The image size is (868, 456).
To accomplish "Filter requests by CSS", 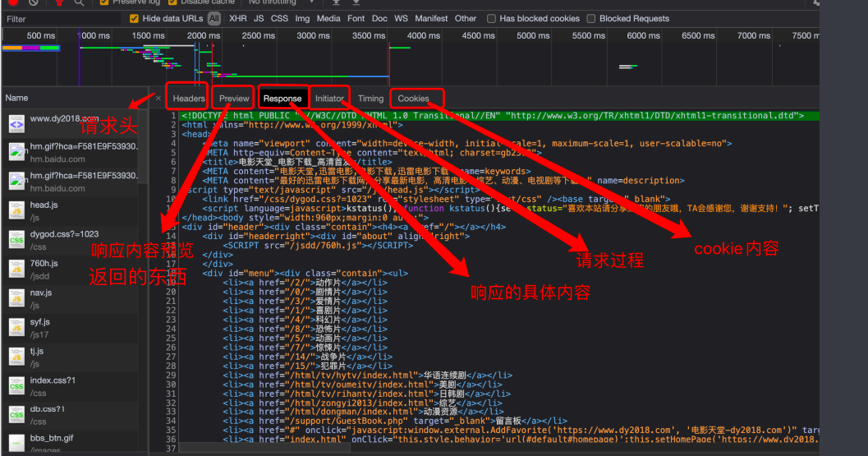I will pyautogui.click(x=279, y=18).
